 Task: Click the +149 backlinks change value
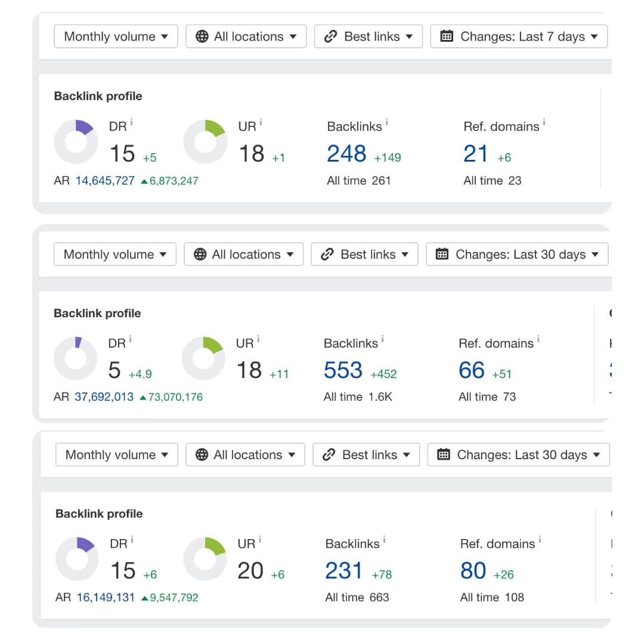pos(388,157)
